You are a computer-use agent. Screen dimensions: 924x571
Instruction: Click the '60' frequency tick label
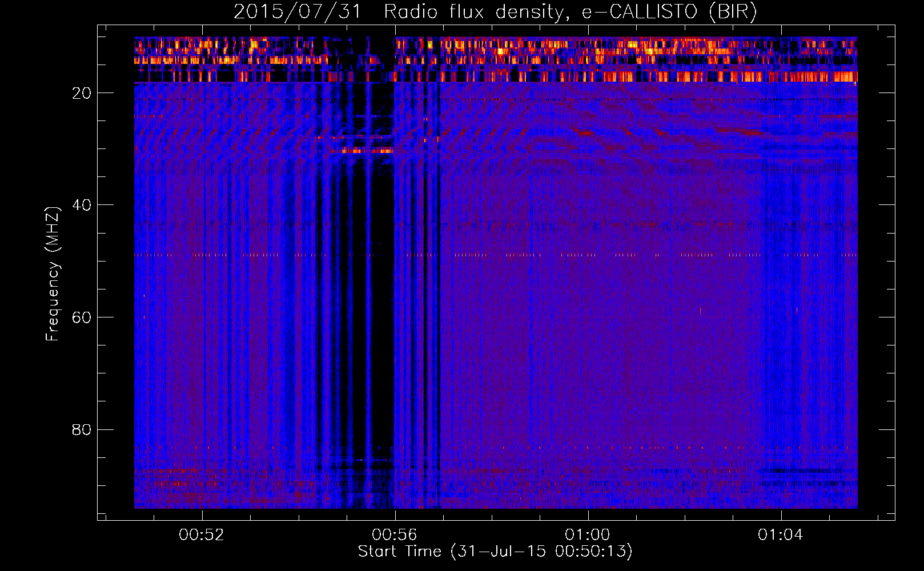[x=82, y=317]
